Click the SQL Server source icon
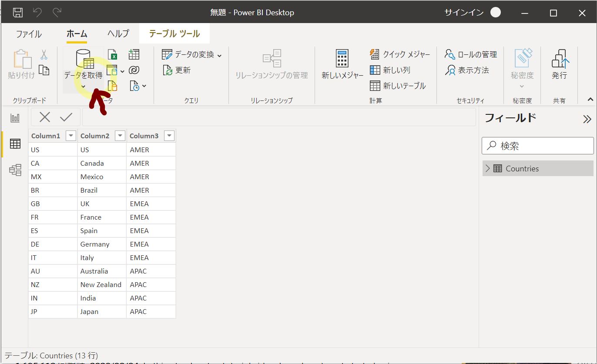Viewport: 597px width, 364px height. pyautogui.click(x=112, y=86)
